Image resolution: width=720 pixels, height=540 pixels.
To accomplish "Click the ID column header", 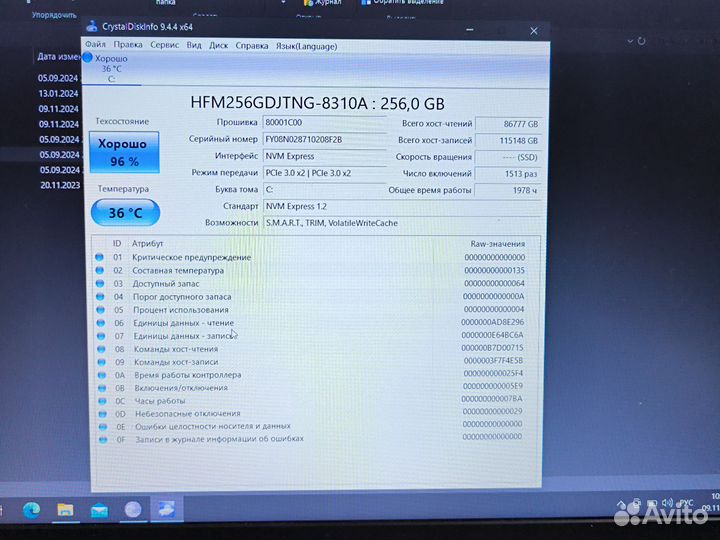I will pos(117,243).
